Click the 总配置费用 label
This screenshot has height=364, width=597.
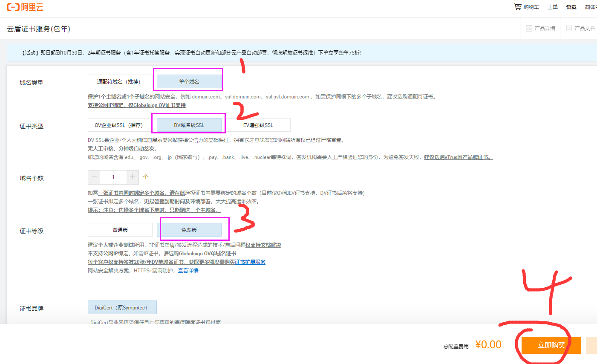click(456, 347)
